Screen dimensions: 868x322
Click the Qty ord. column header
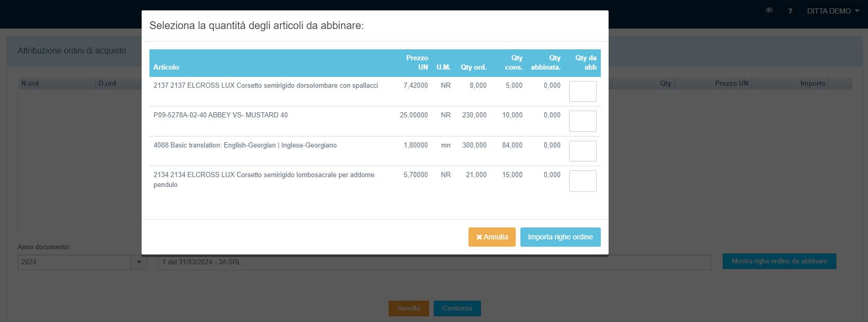[x=473, y=67]
